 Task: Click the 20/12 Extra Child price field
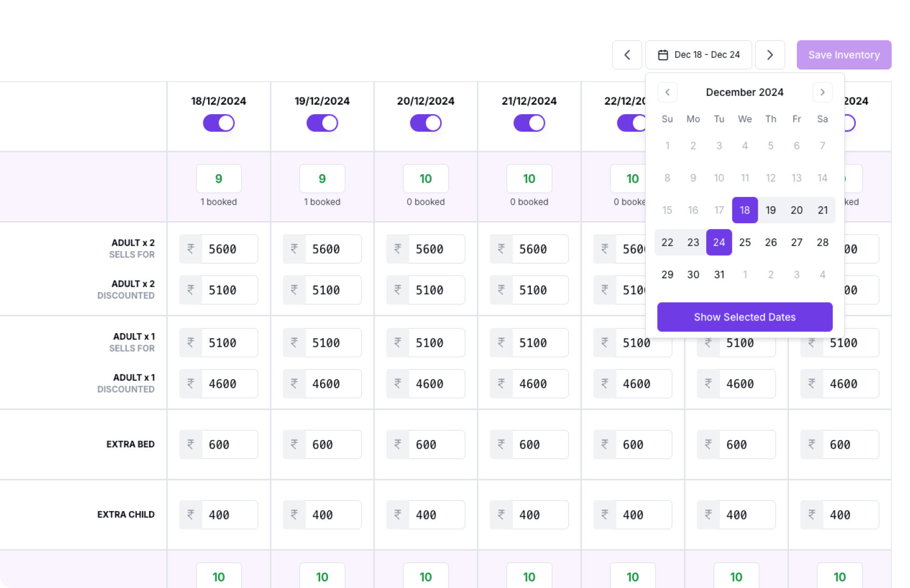[x=436, y=515]
